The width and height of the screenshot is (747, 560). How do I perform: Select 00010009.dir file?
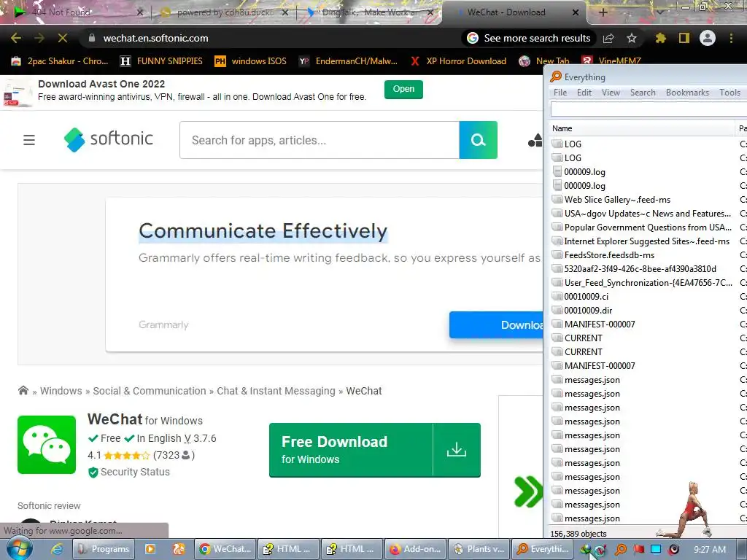[x=588, y=311]
